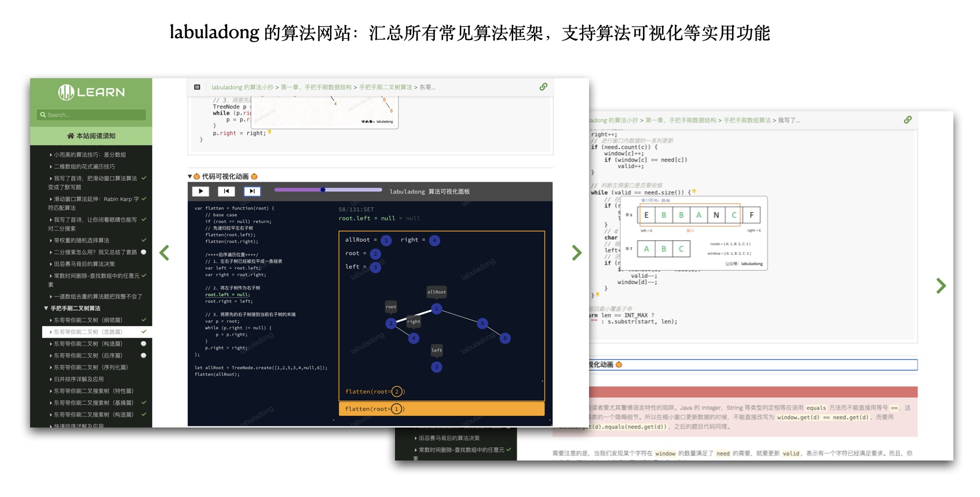Click tree node 6 in visualization
This screenshot has width=980, height=497.
click(505, 338)
